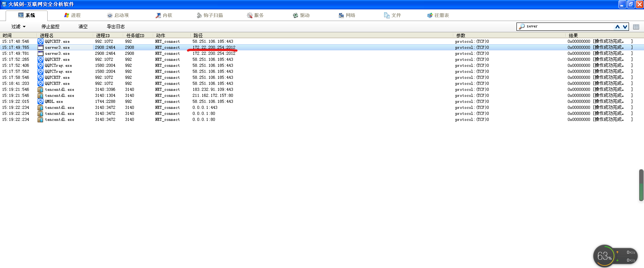Click path 0.0.0.1:443 cell

pos(205,107)
